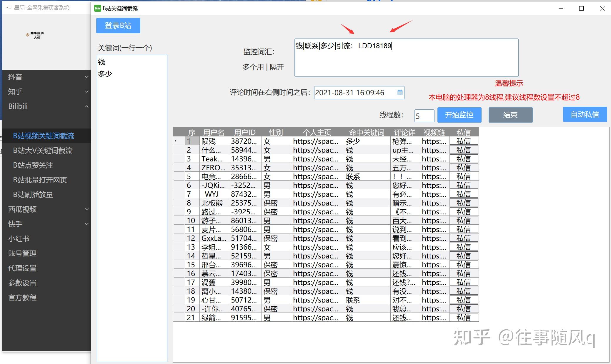Click the green app icon in title bar
This screenshot has width=611, height=364.
97,8
